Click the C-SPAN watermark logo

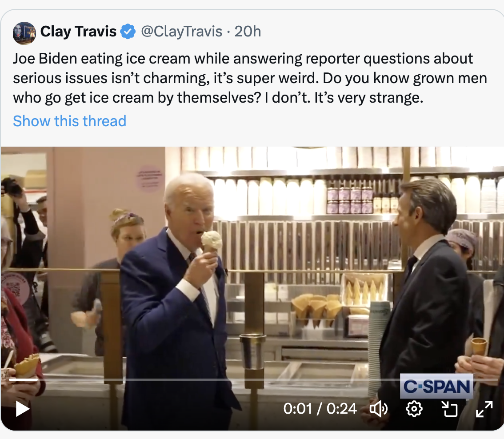[436, 387]
